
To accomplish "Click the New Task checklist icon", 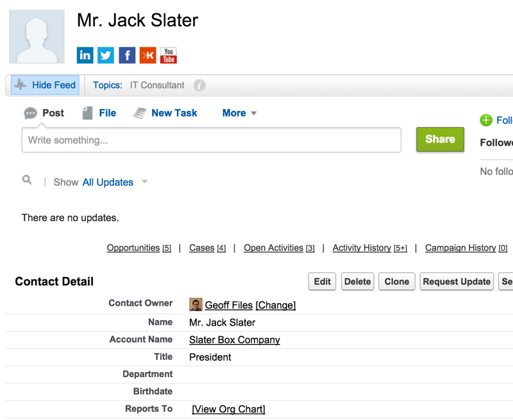I will 140,113.
